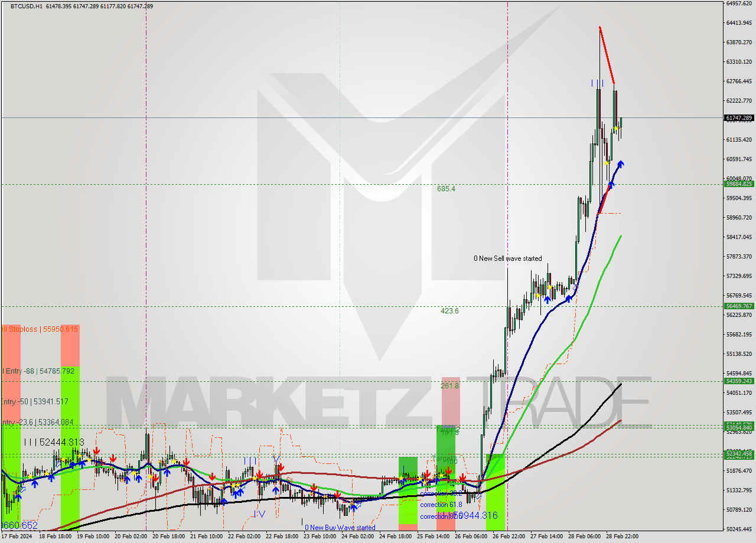This screenshot has width=756, height=543.
Task: Click the 17 Feb 2024 date label
Action: point(17,537)
